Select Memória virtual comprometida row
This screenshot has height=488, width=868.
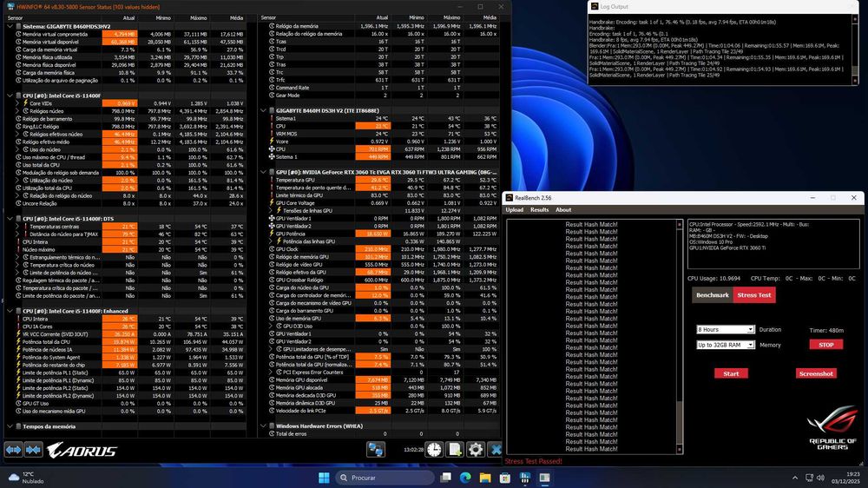tap(125, 34)
